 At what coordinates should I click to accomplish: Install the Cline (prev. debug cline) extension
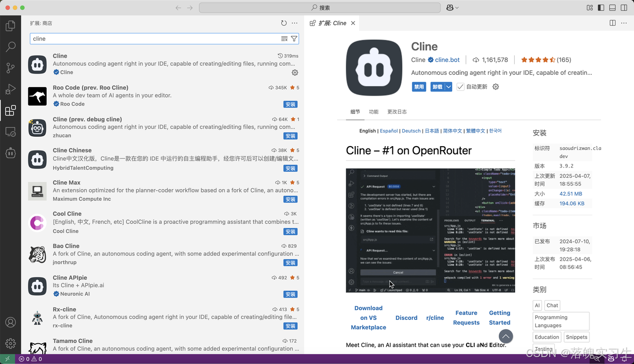click(291, 136)
